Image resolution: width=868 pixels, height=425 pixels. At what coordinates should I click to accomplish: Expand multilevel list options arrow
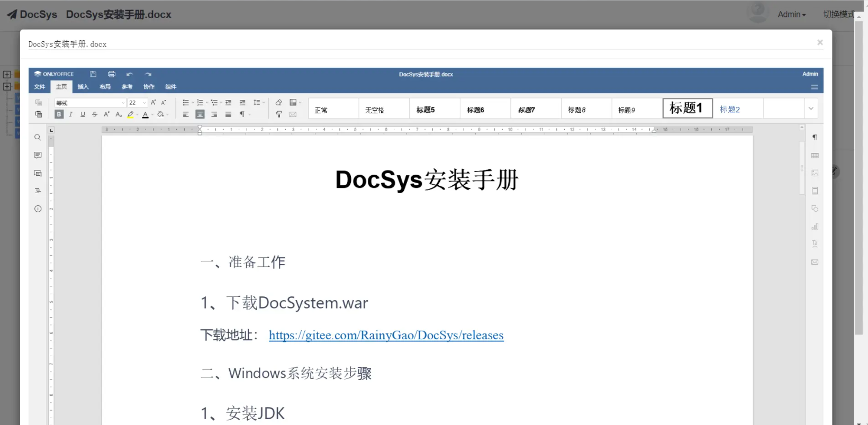[x=221, y=103]
